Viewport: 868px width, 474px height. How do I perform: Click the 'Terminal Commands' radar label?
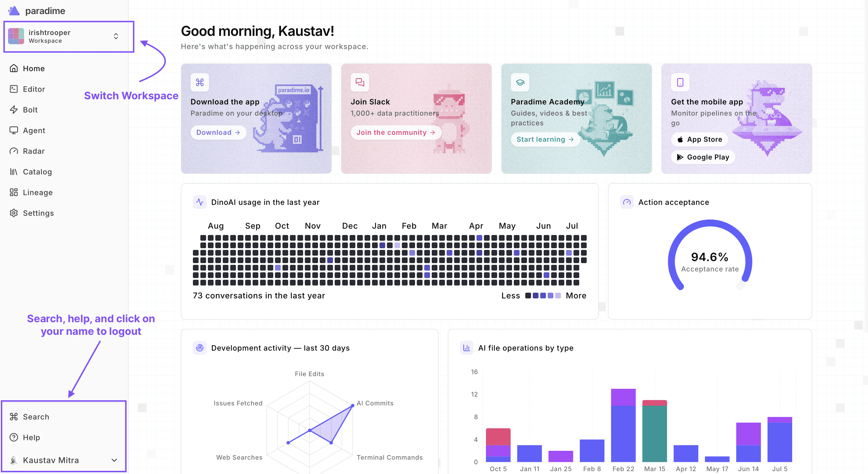click(390, 457)
